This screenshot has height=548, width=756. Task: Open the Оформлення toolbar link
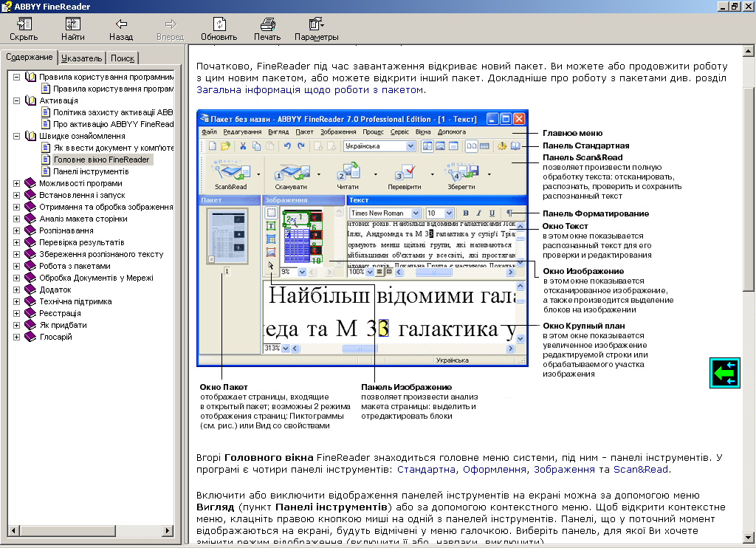pyautogui.click(x=494, y=470)
